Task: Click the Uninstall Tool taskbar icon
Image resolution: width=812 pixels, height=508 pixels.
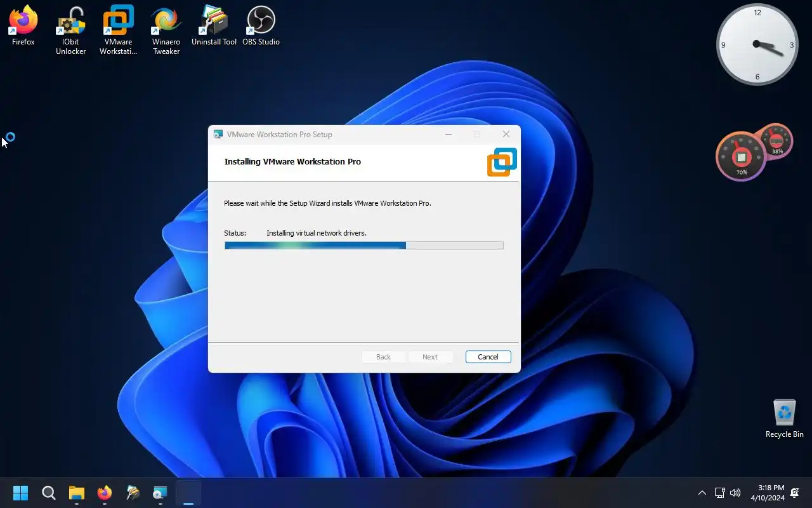Action: [133, 493]
